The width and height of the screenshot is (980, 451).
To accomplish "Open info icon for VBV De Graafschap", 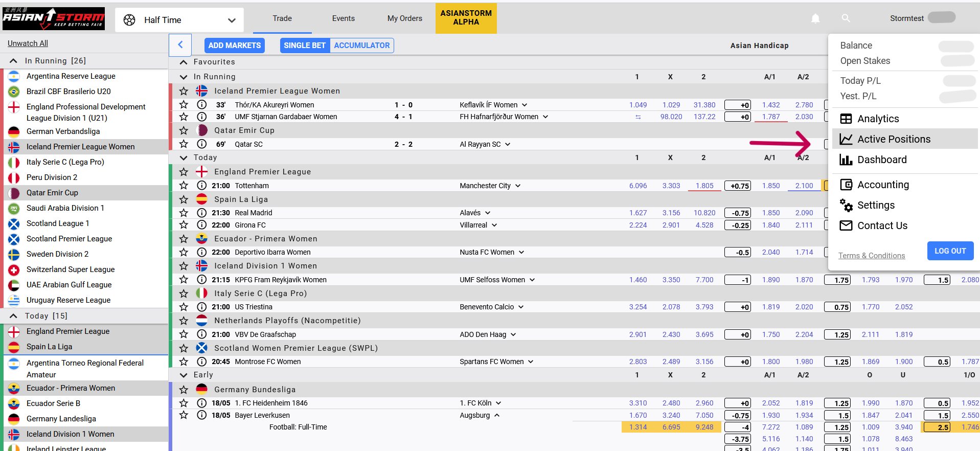I will 202,334.
